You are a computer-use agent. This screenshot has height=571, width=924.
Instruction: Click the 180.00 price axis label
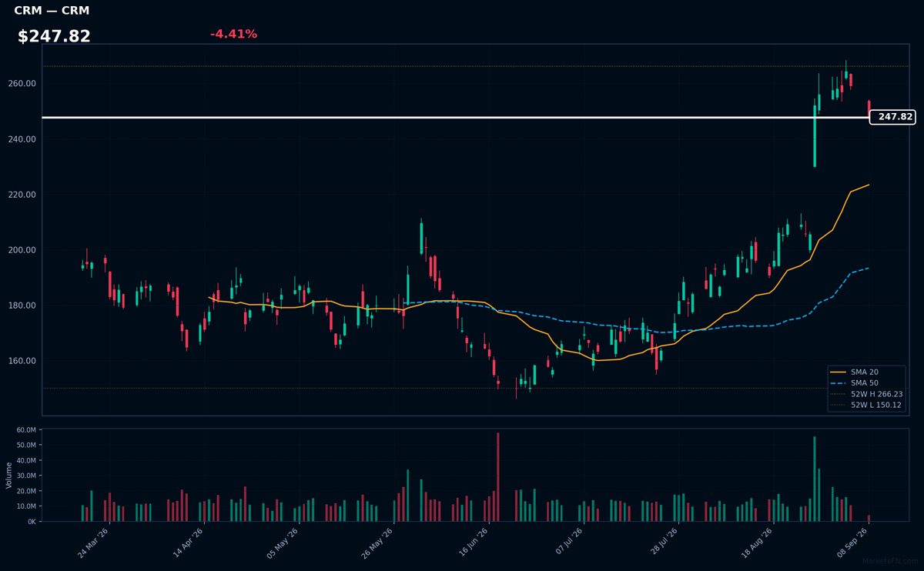point(23,306)
